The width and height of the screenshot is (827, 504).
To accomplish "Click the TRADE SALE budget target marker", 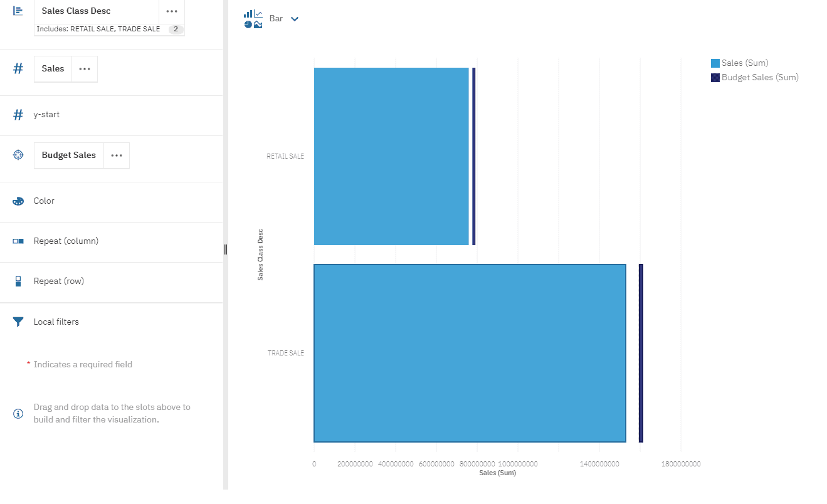I will coord(641,353).
